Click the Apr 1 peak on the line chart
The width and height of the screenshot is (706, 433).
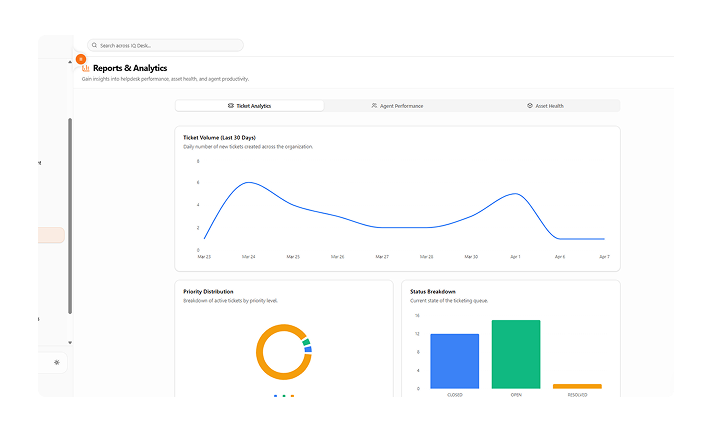click(x=516, y=194)
